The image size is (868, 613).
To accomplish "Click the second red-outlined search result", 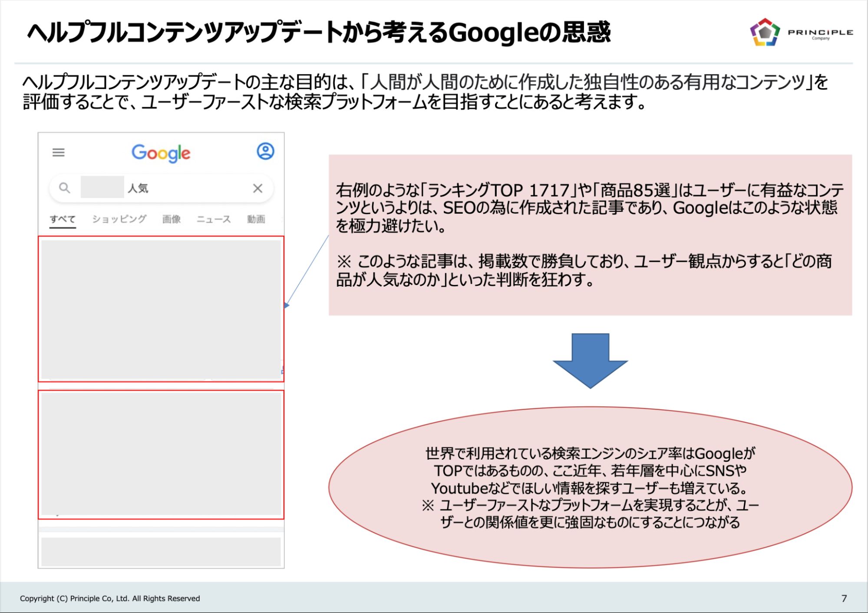I will pos(161,454).
